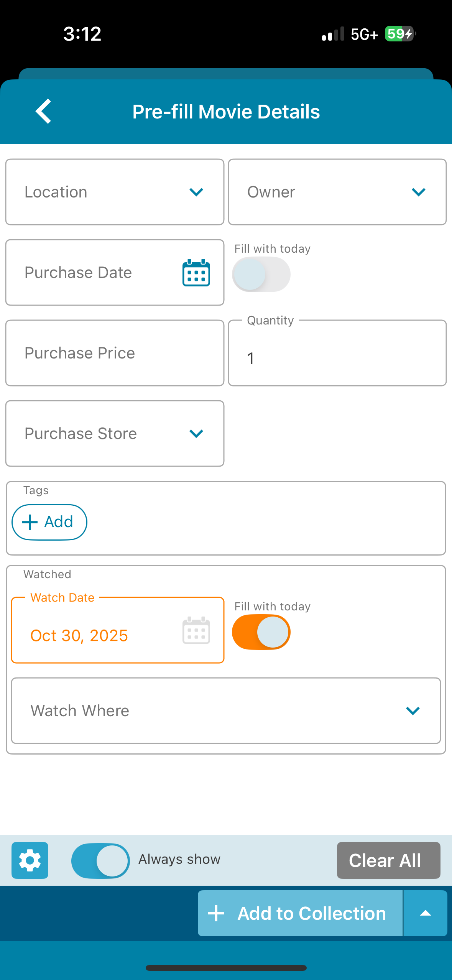Tap the plus icon in Tags Add
The width and height of the screenshot is (452, 980).
(x=30, y=522)
